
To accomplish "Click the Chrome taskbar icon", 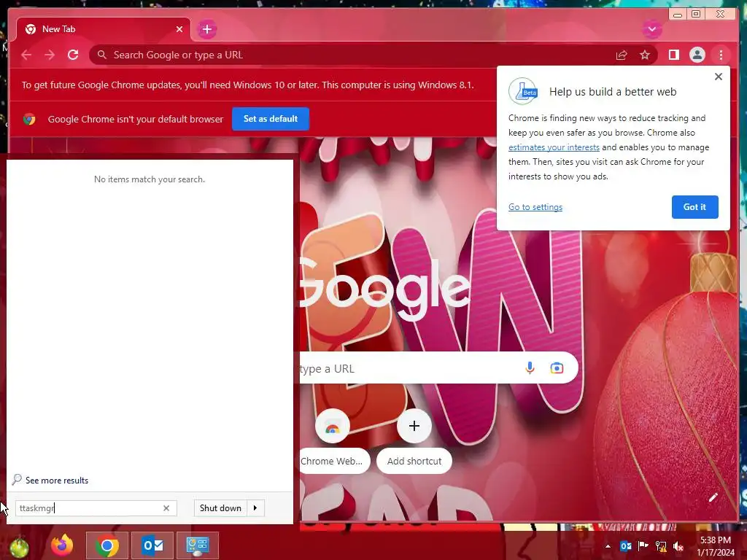I will (x=107, y=545).
